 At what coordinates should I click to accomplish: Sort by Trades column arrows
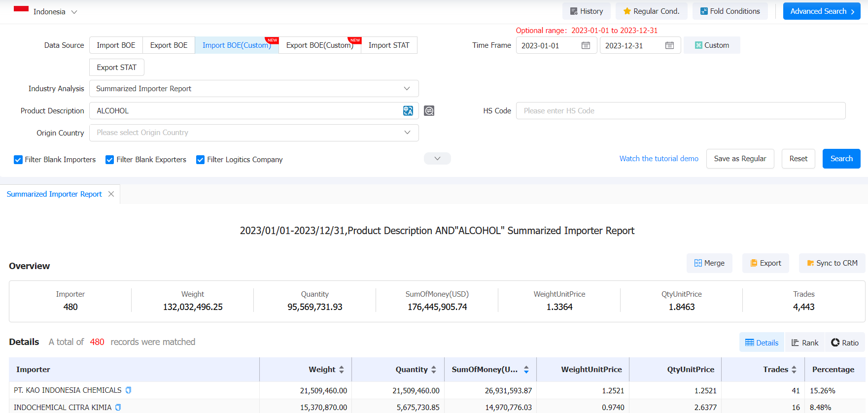point(794,370)
